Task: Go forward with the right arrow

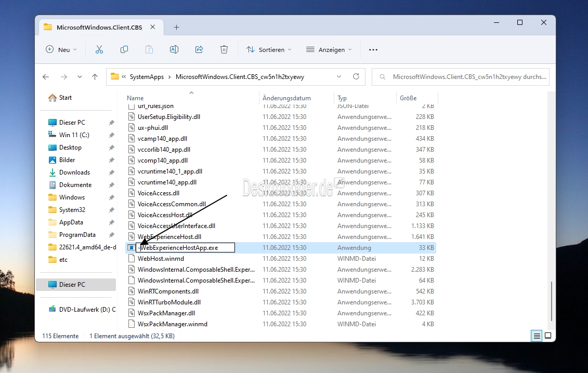Action: (x=64, y=77)
